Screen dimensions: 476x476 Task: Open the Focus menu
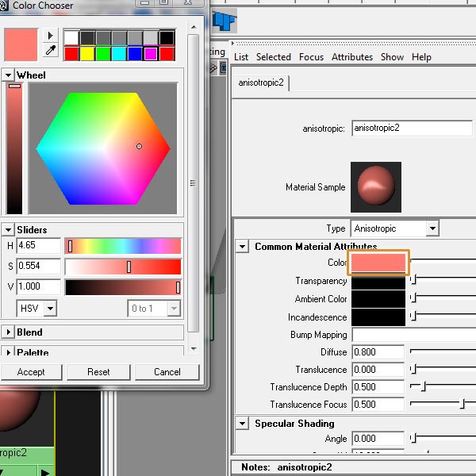(x=311, y=57)
